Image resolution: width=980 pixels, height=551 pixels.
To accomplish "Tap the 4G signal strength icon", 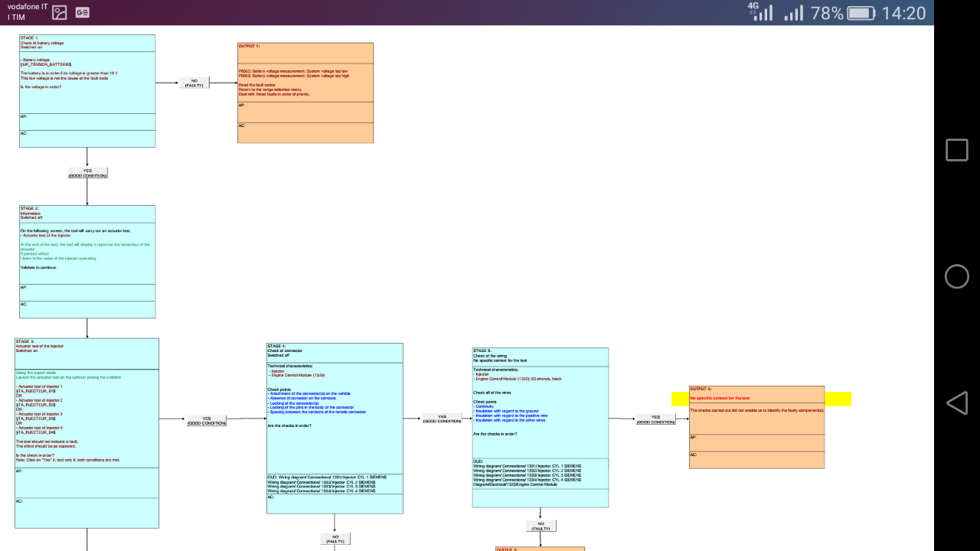I will pyautogui.click(x=760, y=12).
